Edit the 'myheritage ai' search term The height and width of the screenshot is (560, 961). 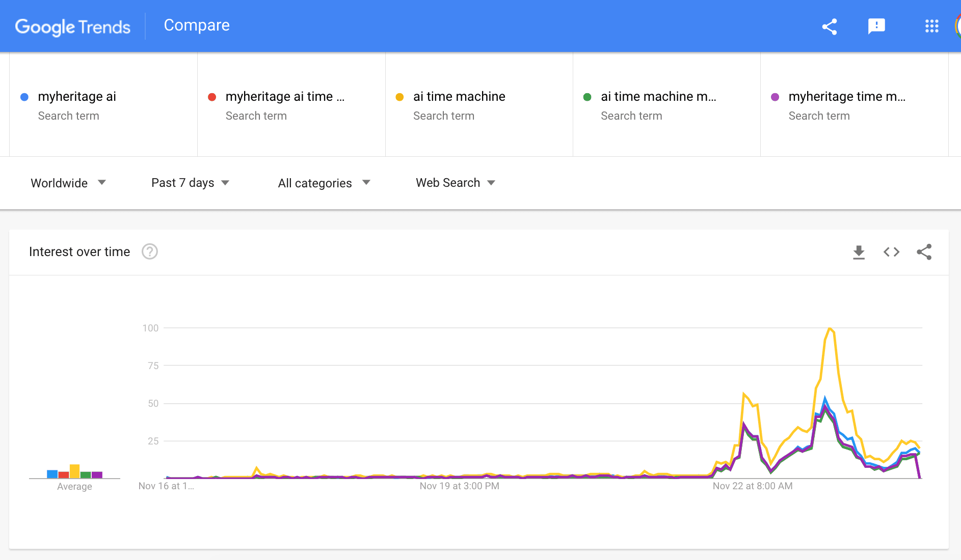[103, 105]
